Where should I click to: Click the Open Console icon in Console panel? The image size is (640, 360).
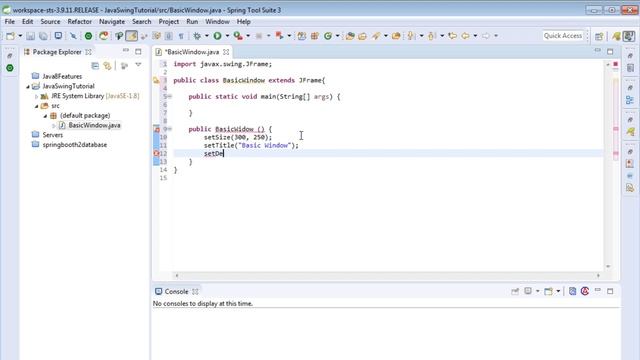[x=548, y=291]
